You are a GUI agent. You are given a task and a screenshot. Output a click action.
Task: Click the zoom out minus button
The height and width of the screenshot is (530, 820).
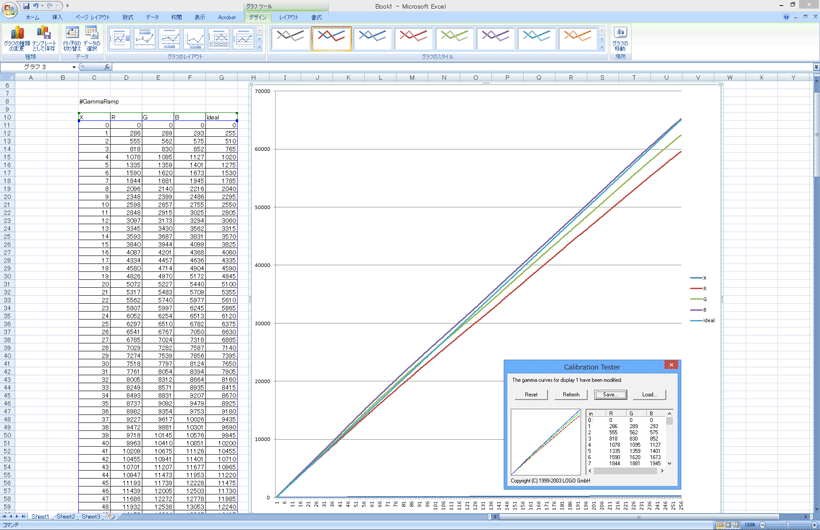pyautogui.click(x=762, y=525)
